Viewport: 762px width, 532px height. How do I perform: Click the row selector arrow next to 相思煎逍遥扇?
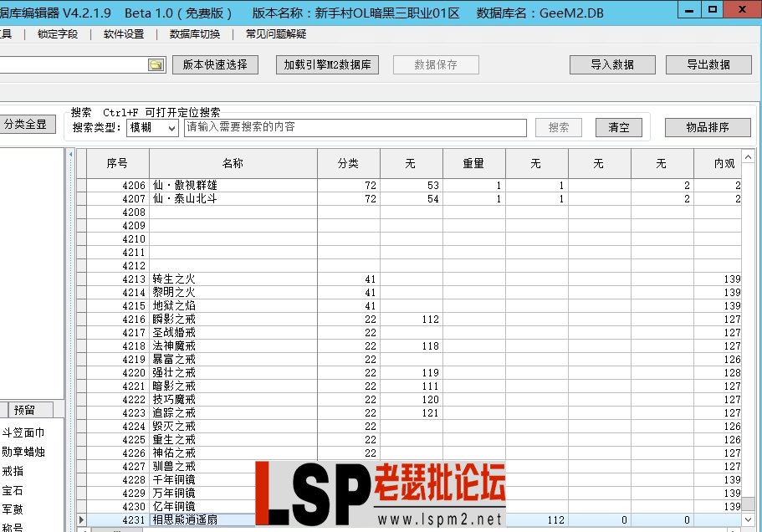[81, 519]
